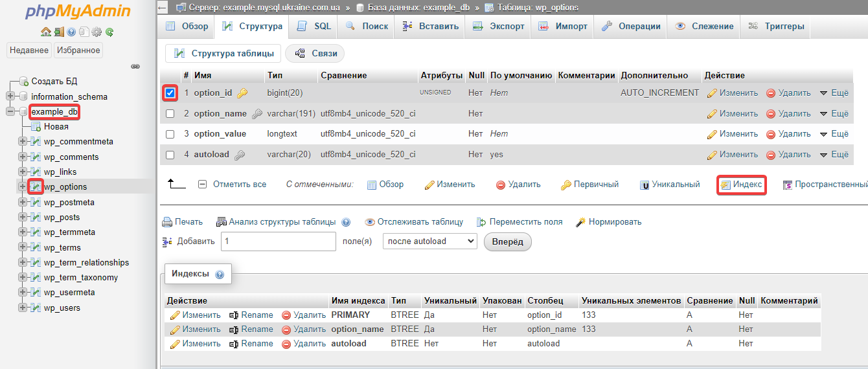This screenshot has width=868, height=369.
Task: Uncheck the option_id row checkbox
Action: tap(170, 93)
